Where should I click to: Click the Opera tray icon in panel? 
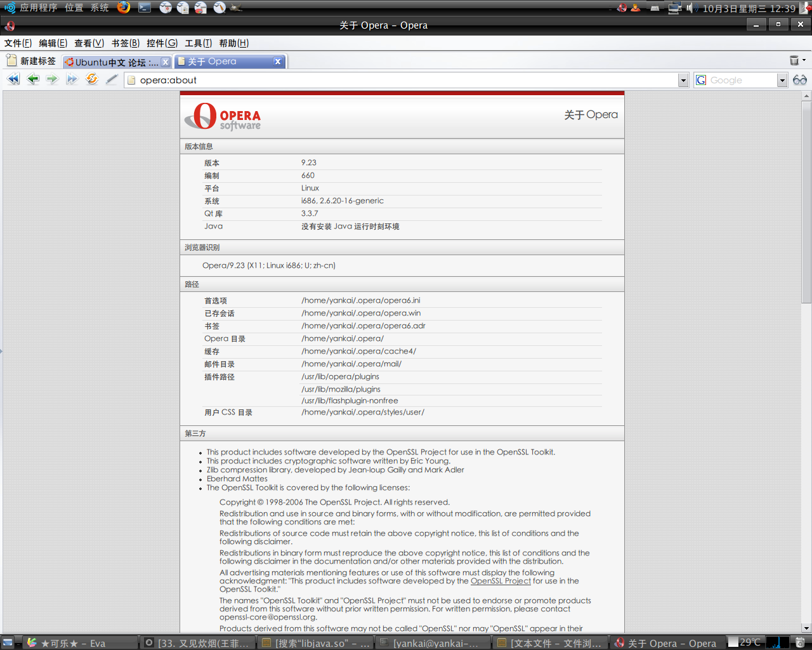click(622, 8)
